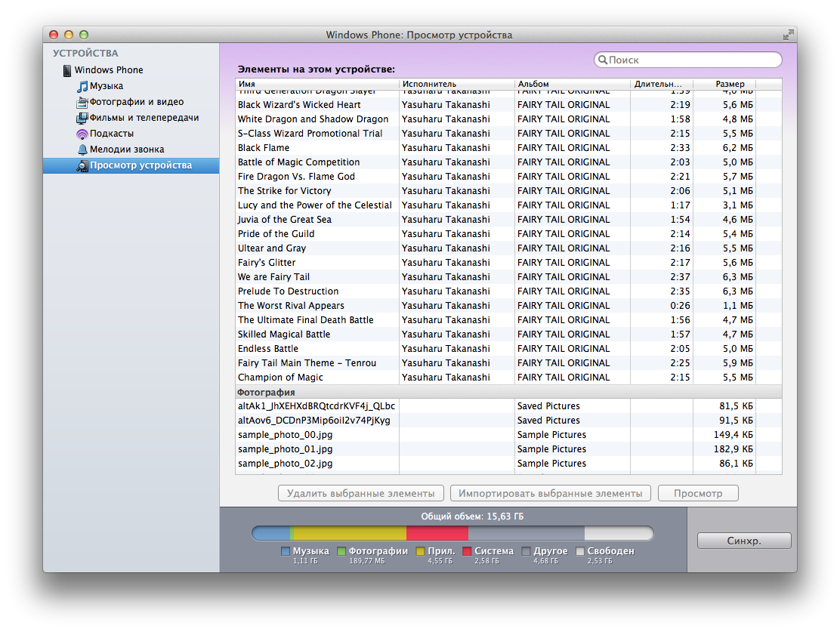
Task: Click the Мелодии звонка bell icon
Action: 82,150
